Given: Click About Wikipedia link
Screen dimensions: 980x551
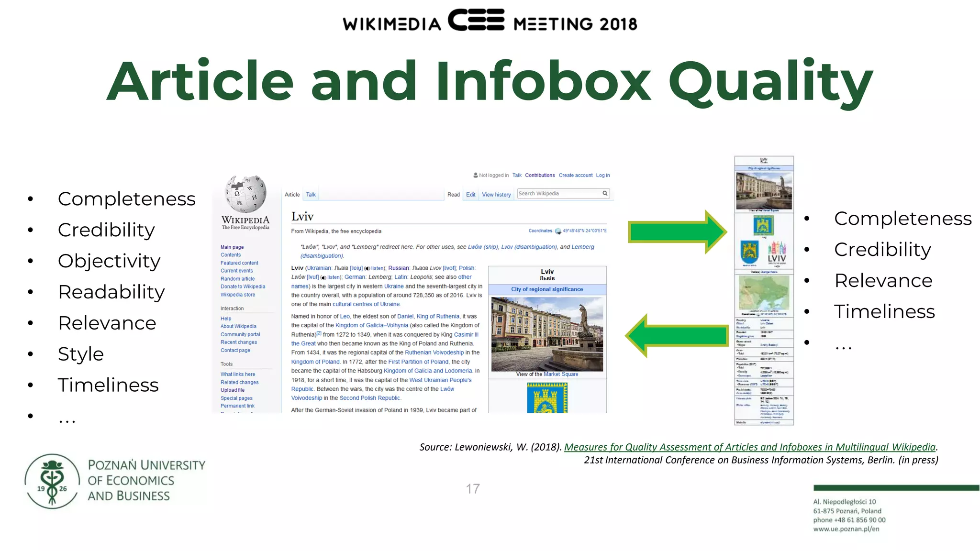Looking at the screenshot, I should [238, 326].
